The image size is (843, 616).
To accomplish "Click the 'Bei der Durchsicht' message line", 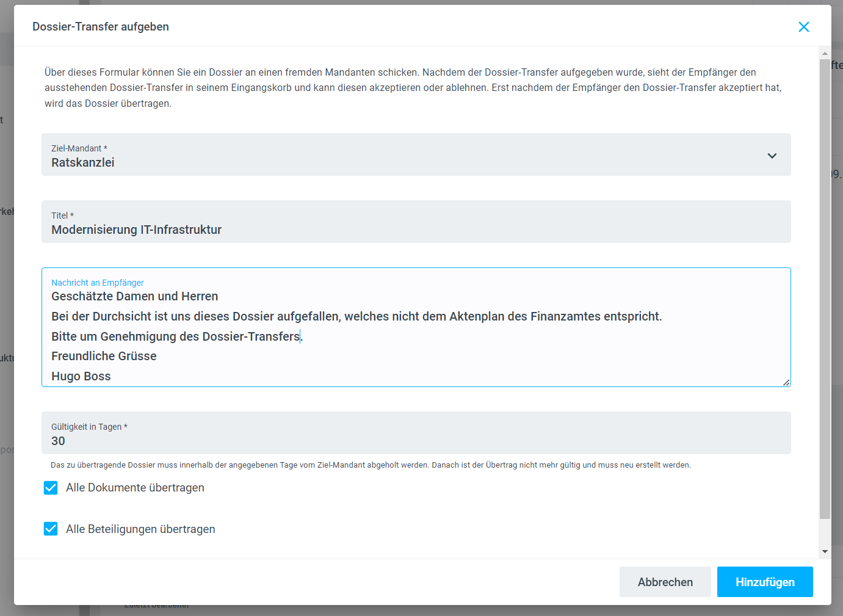I will click(356, 316).
